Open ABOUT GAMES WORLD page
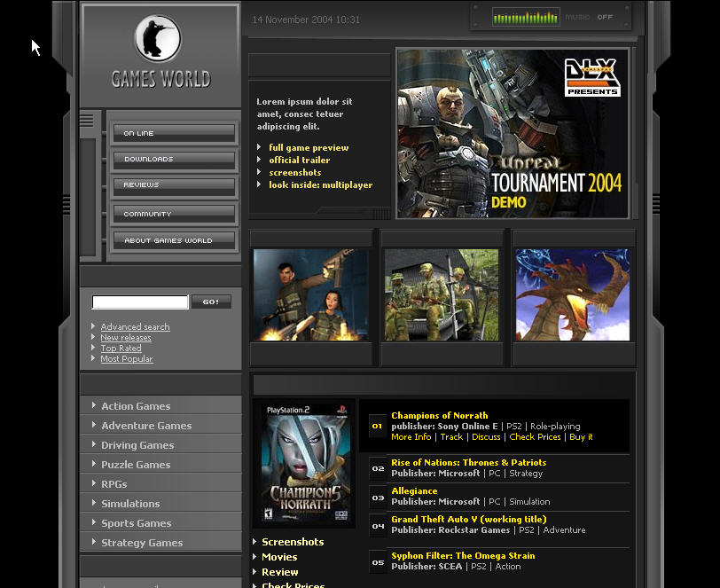Image resolution: width=720 pixels, height=588 pixels. pos(174,240)
